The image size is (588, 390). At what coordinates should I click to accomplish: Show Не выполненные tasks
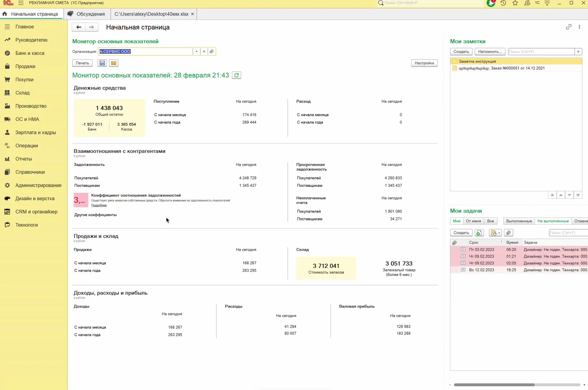click(553, 221)
